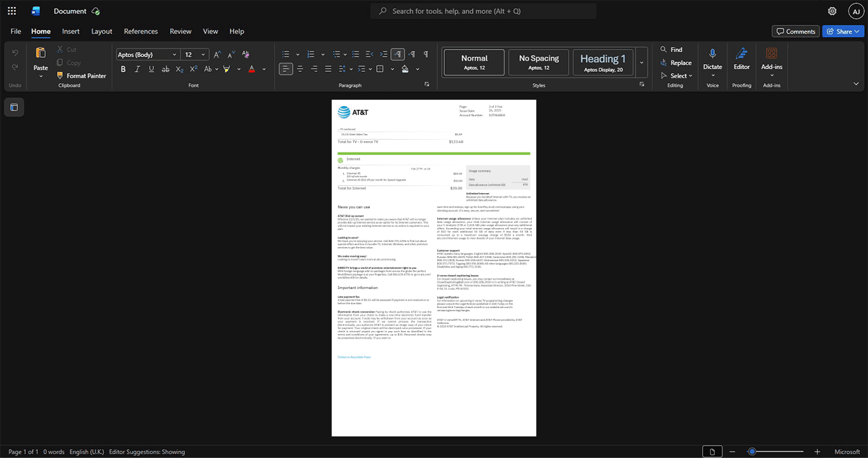This screenshot has width=868, height=458.
Task: Toggle Bold formatting
Action: click(x=123, y=69)
